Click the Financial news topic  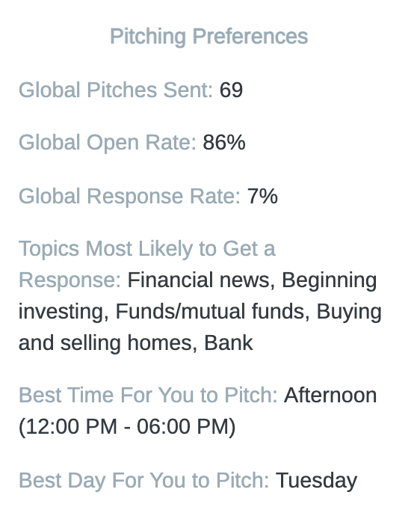201,280
